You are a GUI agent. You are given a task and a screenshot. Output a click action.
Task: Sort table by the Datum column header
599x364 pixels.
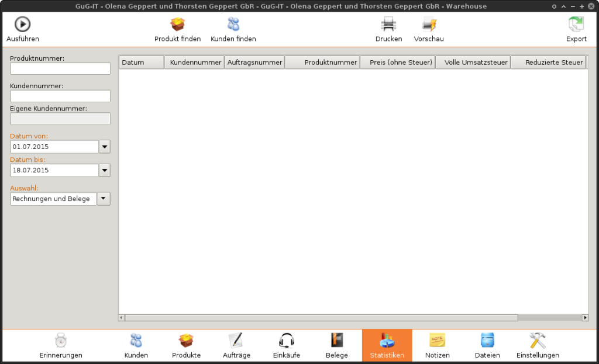141,63
